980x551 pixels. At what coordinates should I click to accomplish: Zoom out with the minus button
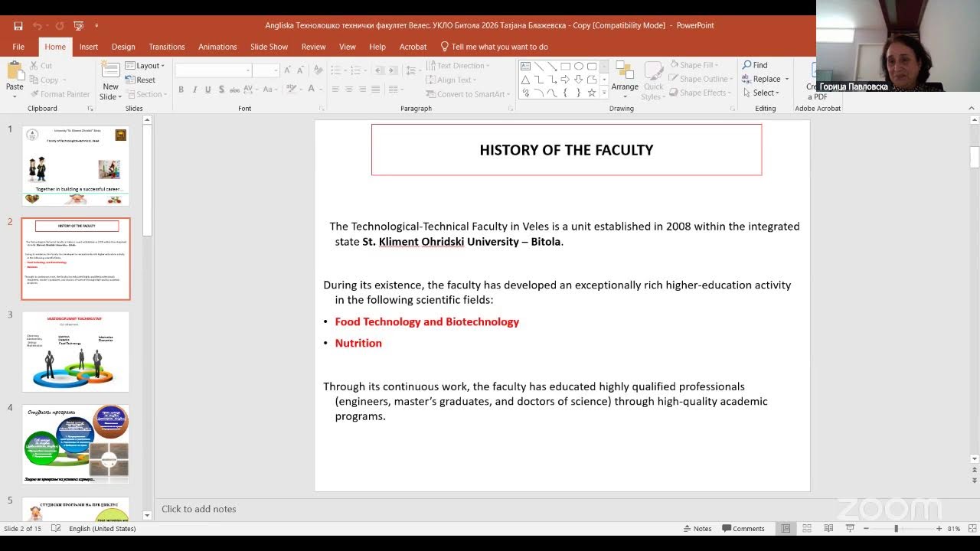click(x=866, y=529)
